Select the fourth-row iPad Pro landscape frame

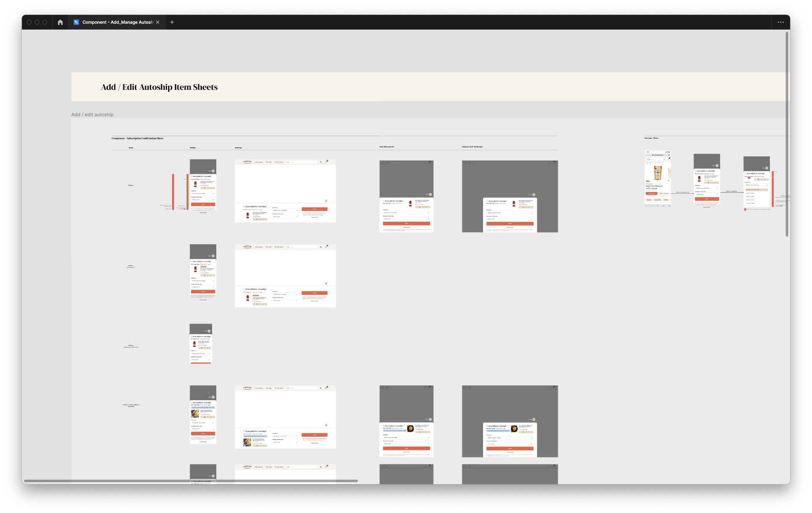510,421
